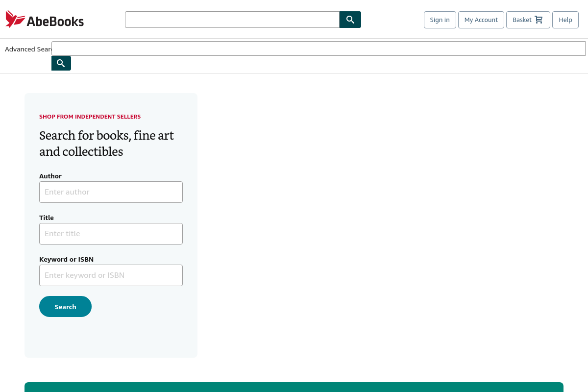Click into the Title input field
Viewport: 588px width, 392px height.
tap(111, 234)
